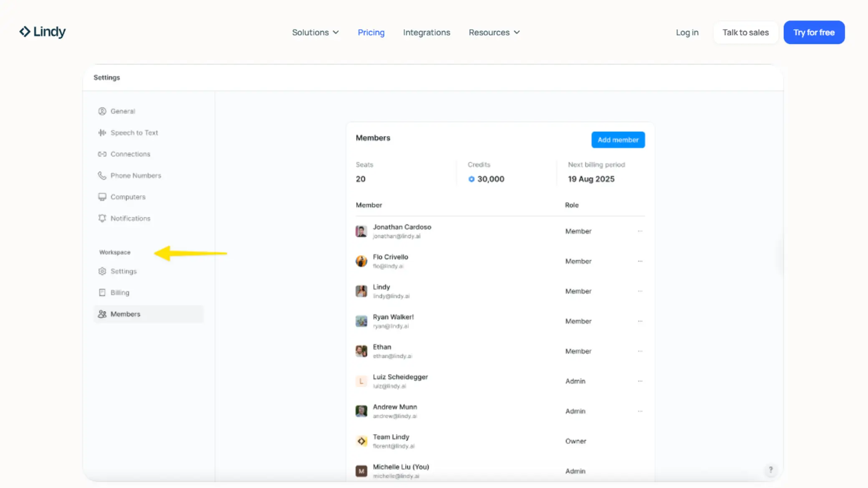This screenshot has height=488, width=868.
Task: Click Flo Crivello's avatar thumbnail
Action: pos(361,261)
